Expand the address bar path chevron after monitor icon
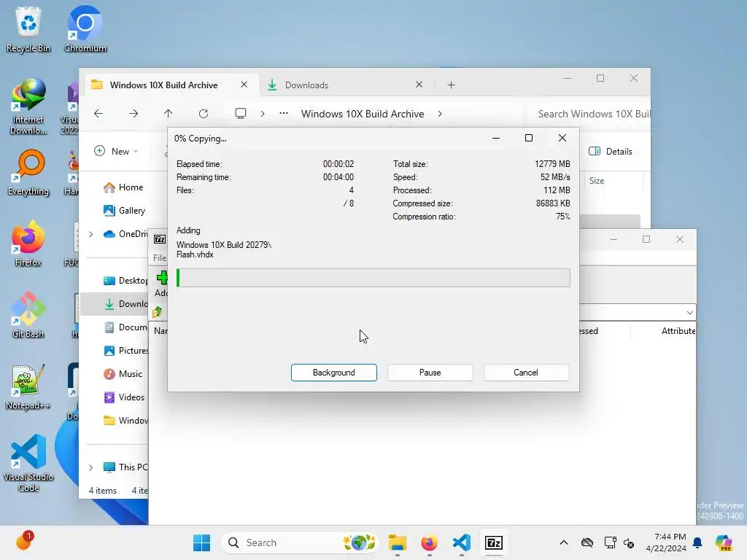This screenshot has height=560, width=747. pos(263,114)
